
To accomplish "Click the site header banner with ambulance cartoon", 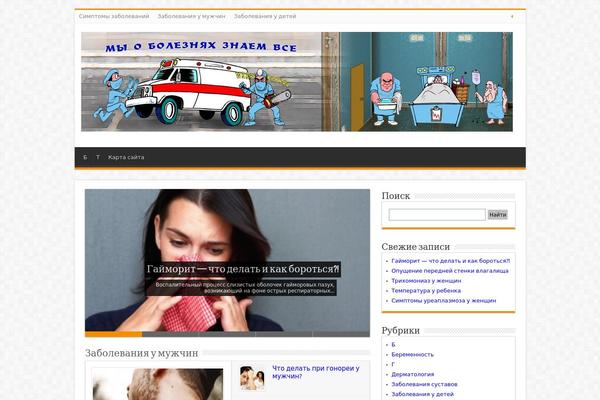I will (297, 82).
